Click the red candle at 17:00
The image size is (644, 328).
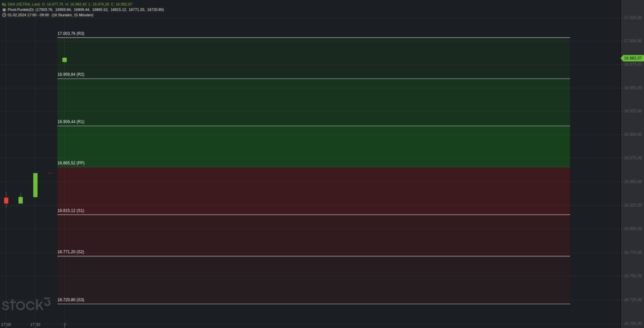pyautogui.click(x=6, y=200)
